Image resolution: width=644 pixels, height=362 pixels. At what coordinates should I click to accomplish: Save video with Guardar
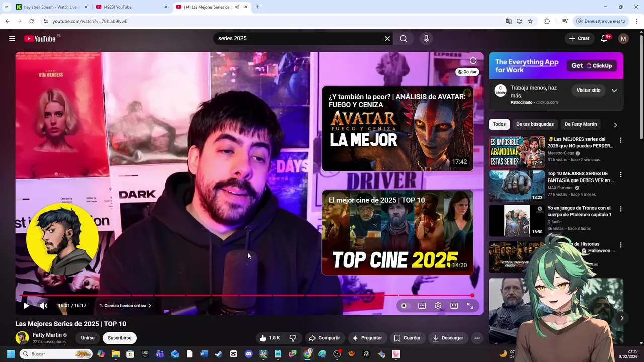click(407, 338)
